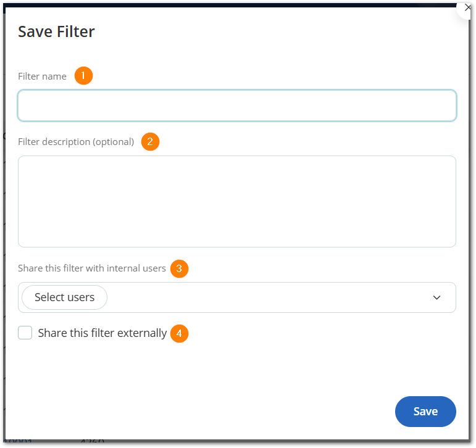
Task: Save the filter with the Save button
Action: pos(425,411)
